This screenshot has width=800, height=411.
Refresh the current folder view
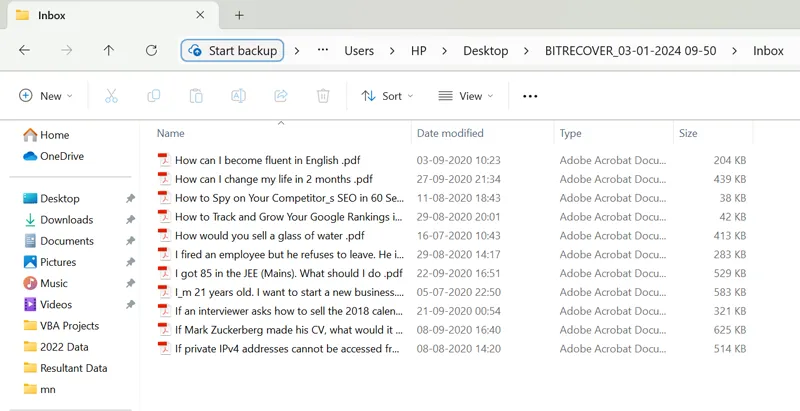(151, 51)
